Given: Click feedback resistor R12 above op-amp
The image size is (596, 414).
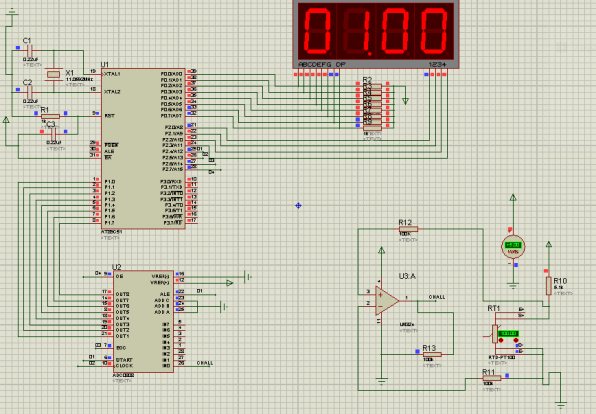Looking at the screenshot, I should [409, 229].
